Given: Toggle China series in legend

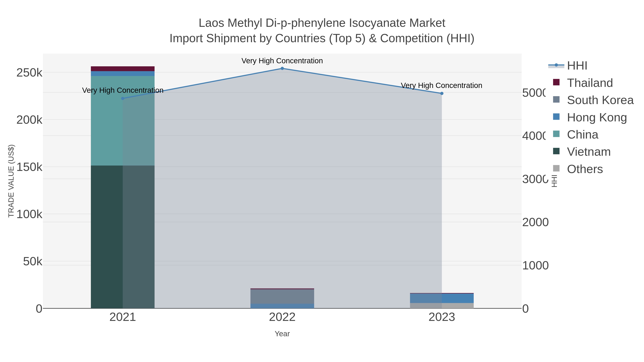Looking at the screenshot, I should coord(575,135).
